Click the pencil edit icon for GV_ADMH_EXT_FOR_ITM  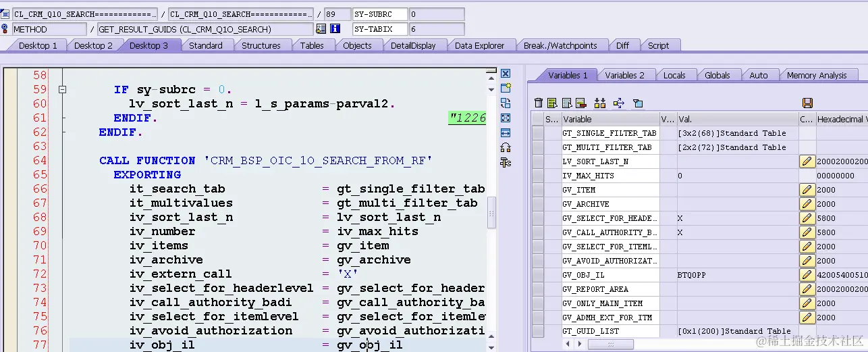click(x=807, y=318)
